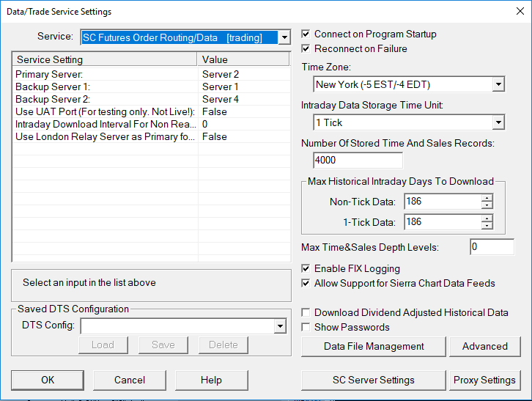Open the Service dropdown list
Image resolution: width=532 pixels, height=401 pixels.
click(284, 37)
